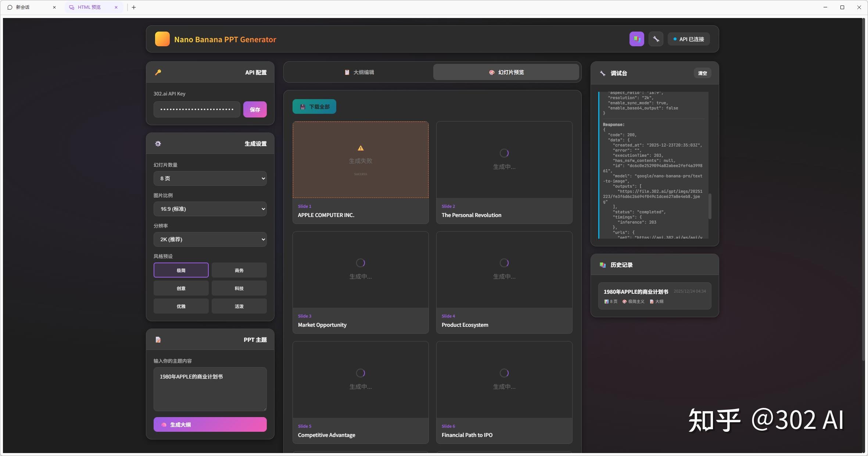This screenshot has width=868, height=456.
Task: Switch to the 大纲编辑 tab
Action: (x=359, y=72)
